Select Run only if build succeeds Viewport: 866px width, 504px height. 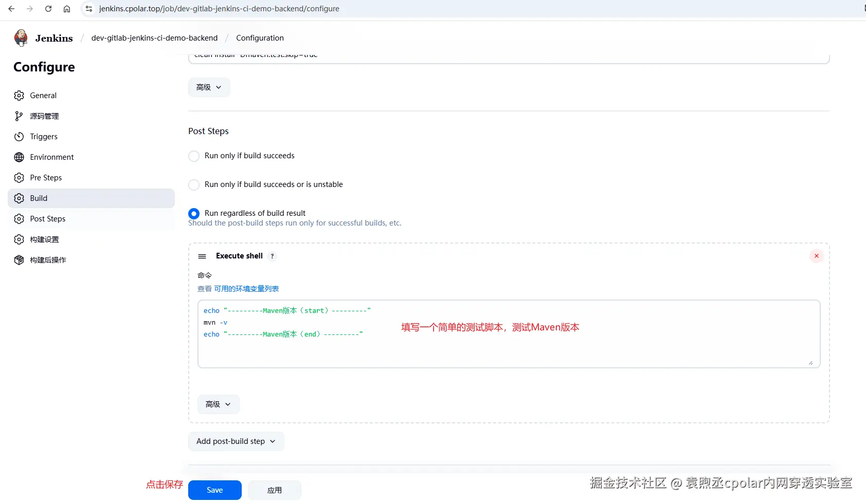pos(194,156)
